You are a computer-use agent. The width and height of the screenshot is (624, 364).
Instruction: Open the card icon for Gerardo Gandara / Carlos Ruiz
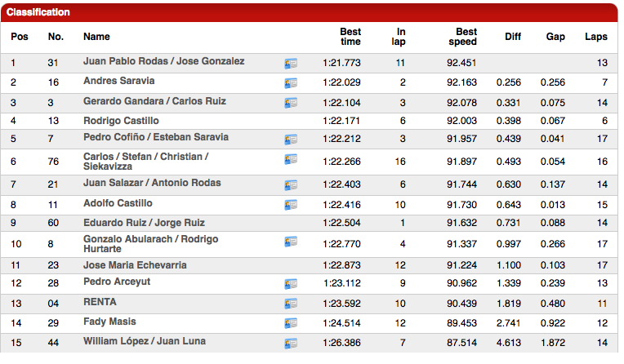pyautogui.click(x=291, y=103)
